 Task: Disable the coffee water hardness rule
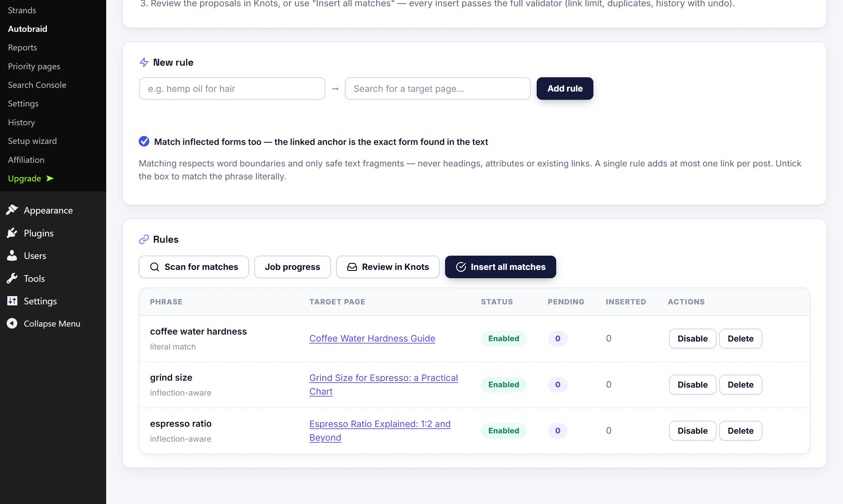tap(692, 339)
